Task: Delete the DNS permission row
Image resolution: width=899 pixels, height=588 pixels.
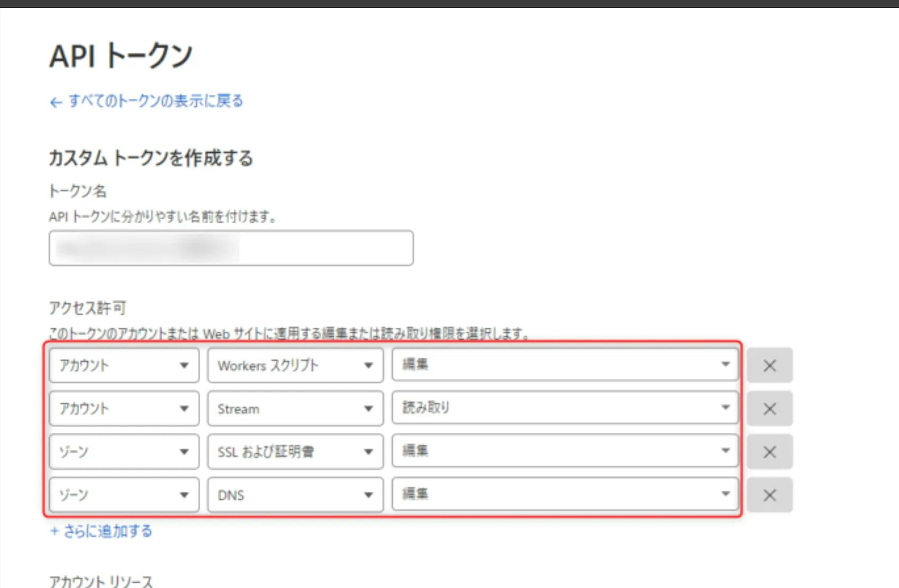Action: 770,495
